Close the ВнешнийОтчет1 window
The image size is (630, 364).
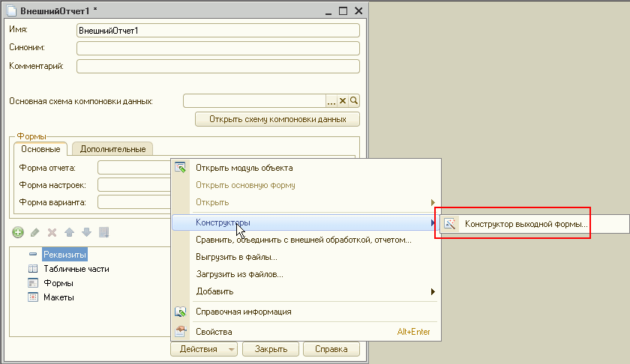click(x=358, y=10)
